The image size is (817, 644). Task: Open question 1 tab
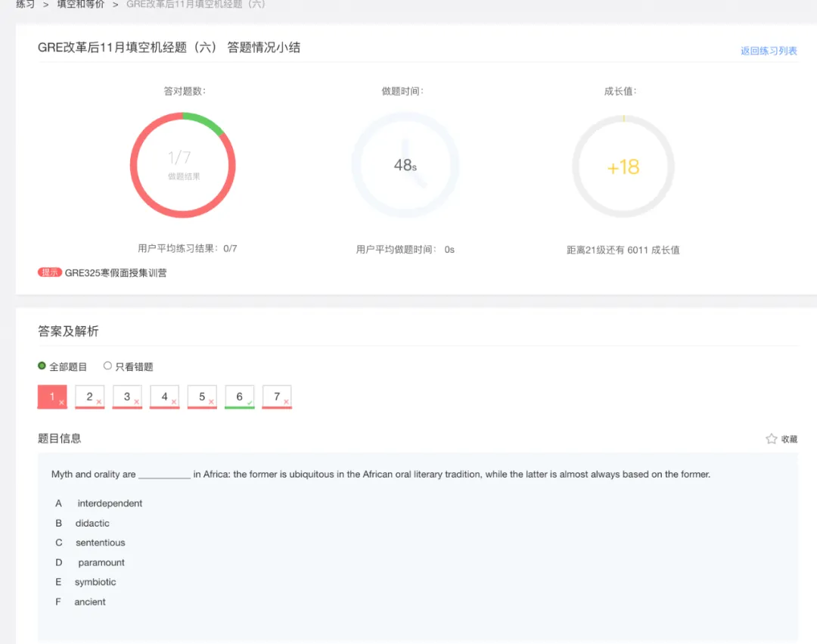52,397
